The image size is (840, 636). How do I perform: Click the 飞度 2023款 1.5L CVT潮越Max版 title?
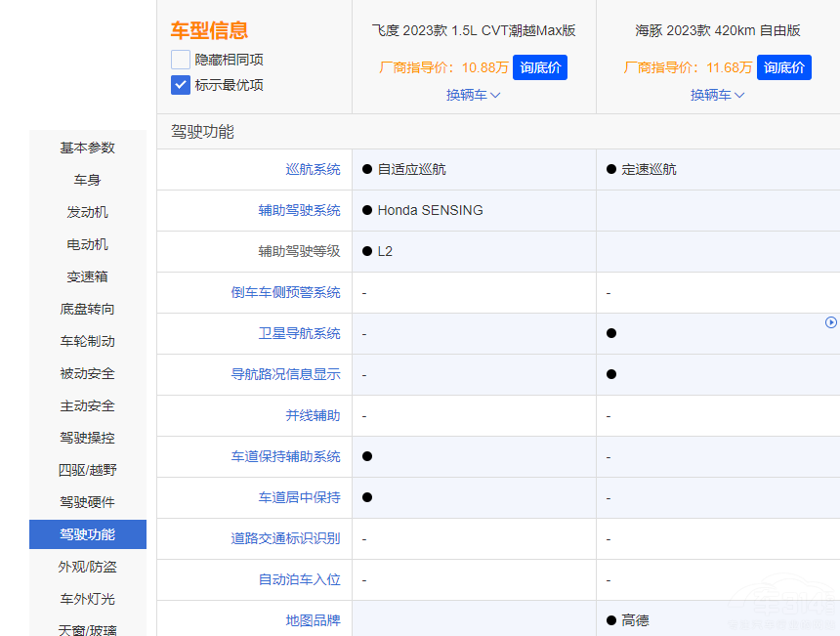click(474, 30)
